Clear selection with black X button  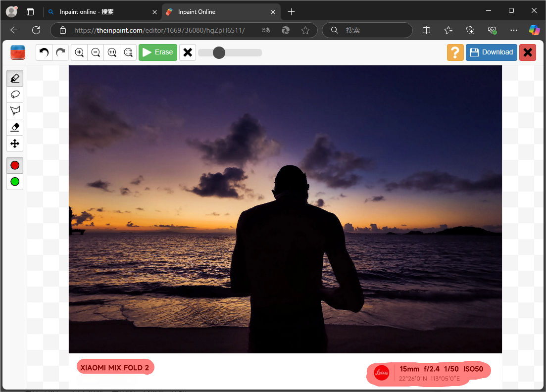[x=187, y=52]
